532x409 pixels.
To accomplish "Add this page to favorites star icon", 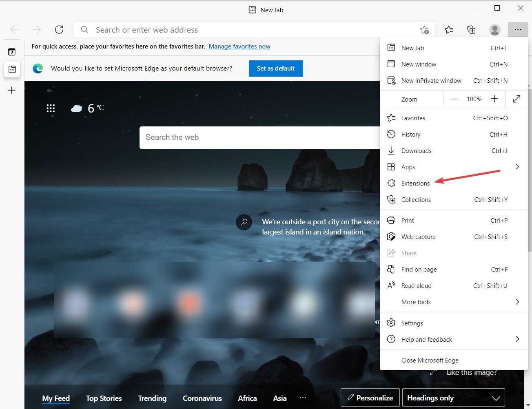I will point(424,30).
